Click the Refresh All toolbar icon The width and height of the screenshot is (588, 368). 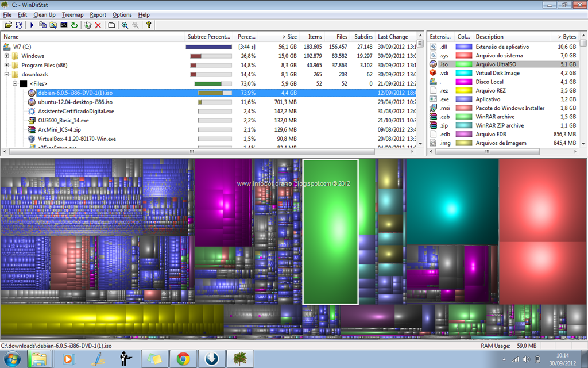pyautogui.click(x=18, y=26)
